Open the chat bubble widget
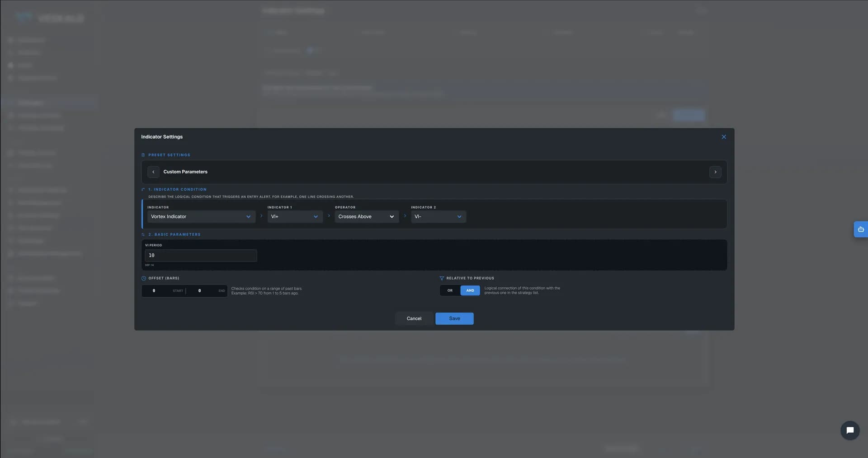The height and width of the screenshot is (458, 868). (x=850, y=430)
